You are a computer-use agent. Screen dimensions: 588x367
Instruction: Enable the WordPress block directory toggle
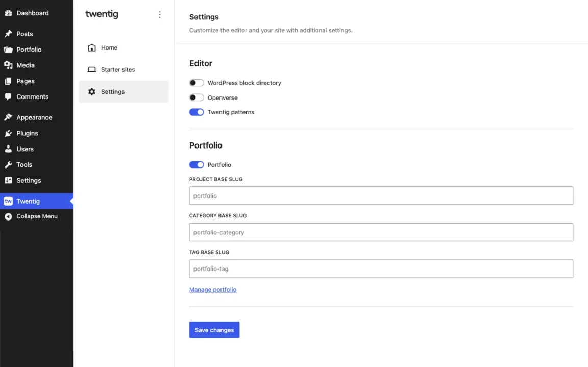197,82
